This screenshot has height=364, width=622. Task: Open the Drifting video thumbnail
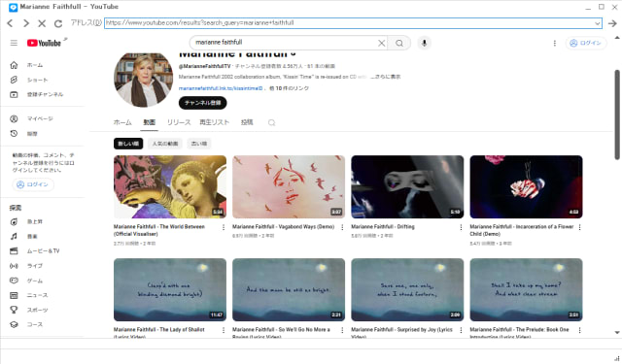tap(407, 186)
